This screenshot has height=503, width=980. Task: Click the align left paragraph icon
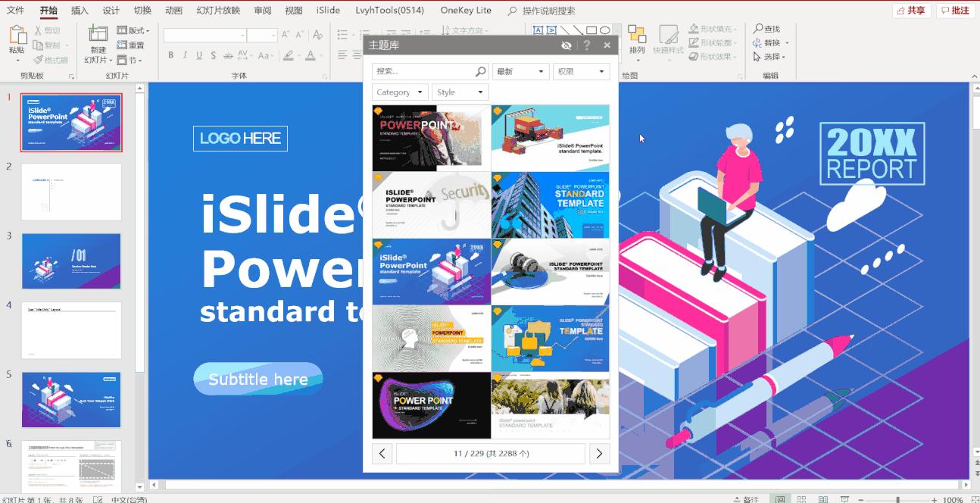tap(342, 55)
